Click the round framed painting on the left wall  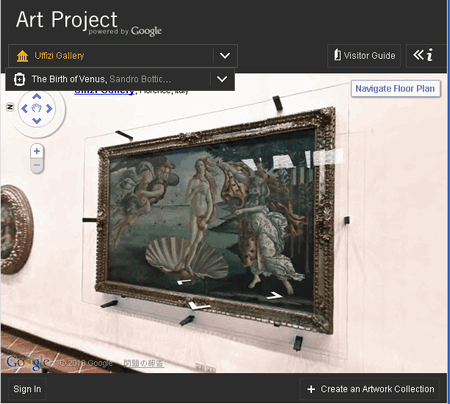[x=16, y=229]
